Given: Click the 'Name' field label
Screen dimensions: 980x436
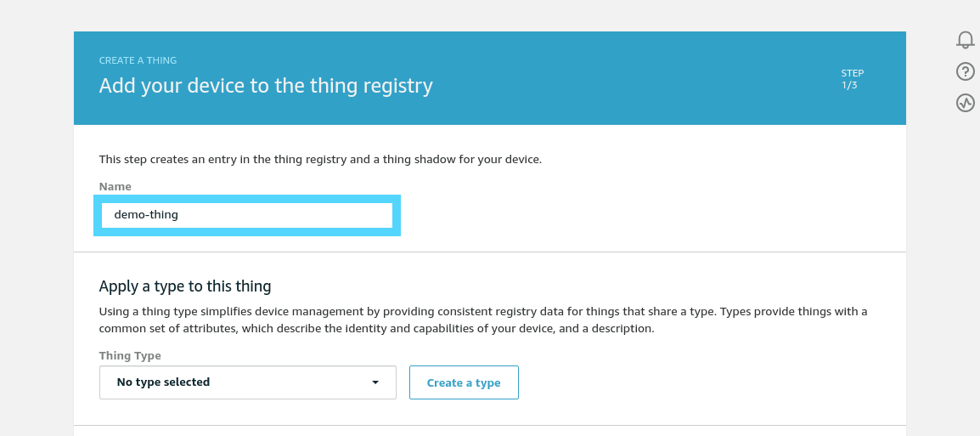Looking at the screenshot, I should click(x=115, y=186).
